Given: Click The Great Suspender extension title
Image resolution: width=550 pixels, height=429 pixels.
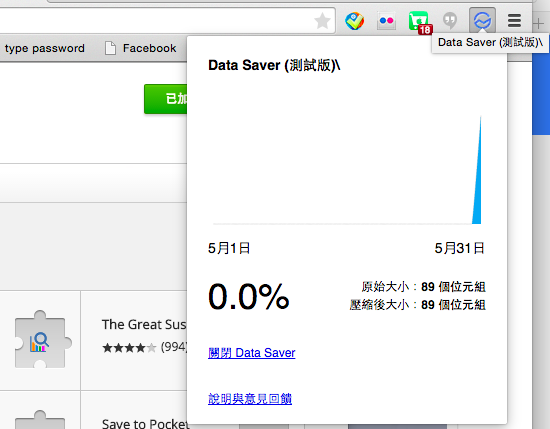Looking at the screenshot, I should pos(144,324).
